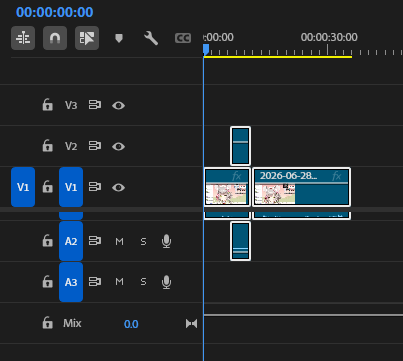This screenshot has width=403, height=361.
Task: Enable voice-over record on A3
Action: point(166,282)
